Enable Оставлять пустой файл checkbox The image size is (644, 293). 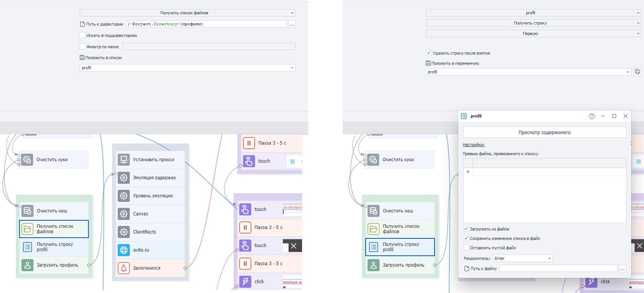coord(466,247)
